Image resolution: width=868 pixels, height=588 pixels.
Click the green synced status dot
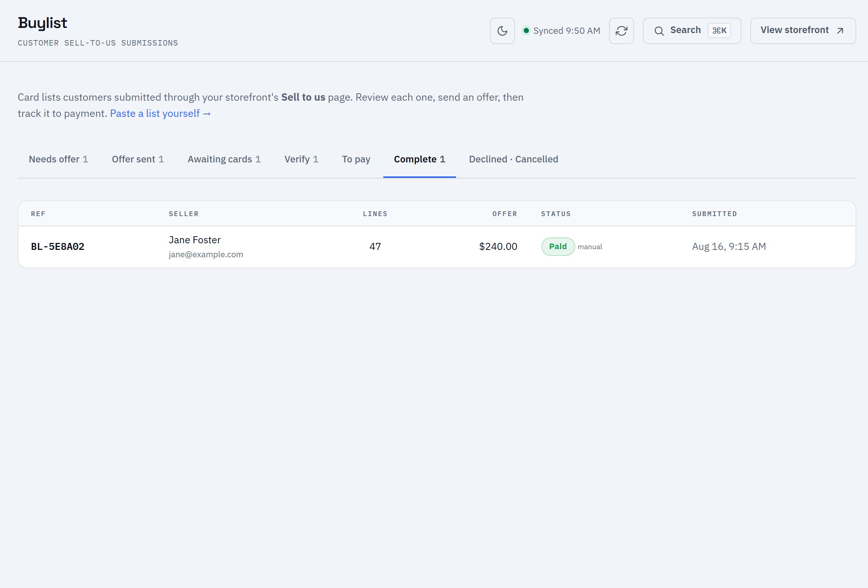(526, 31)
